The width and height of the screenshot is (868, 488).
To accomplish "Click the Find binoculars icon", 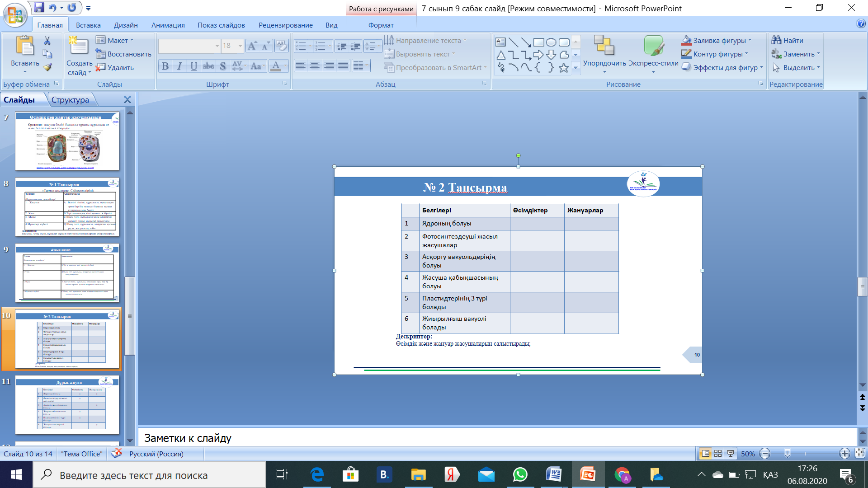I will coord(776,40).
